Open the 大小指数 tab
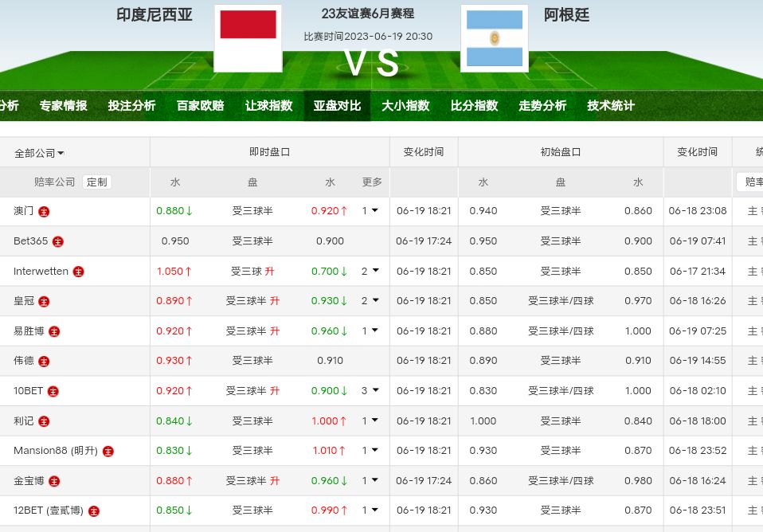Viewport: 763px width, 532px height. pos(405,106)
